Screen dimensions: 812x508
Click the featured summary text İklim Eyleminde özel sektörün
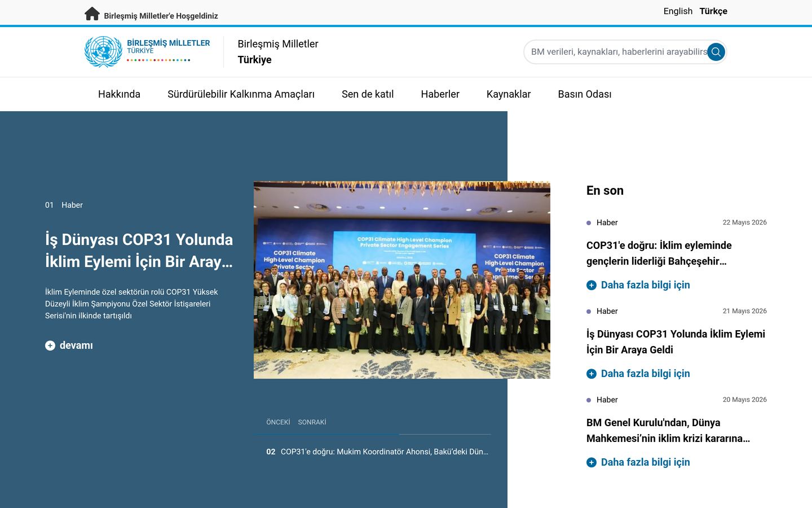(x=131, y=304)
